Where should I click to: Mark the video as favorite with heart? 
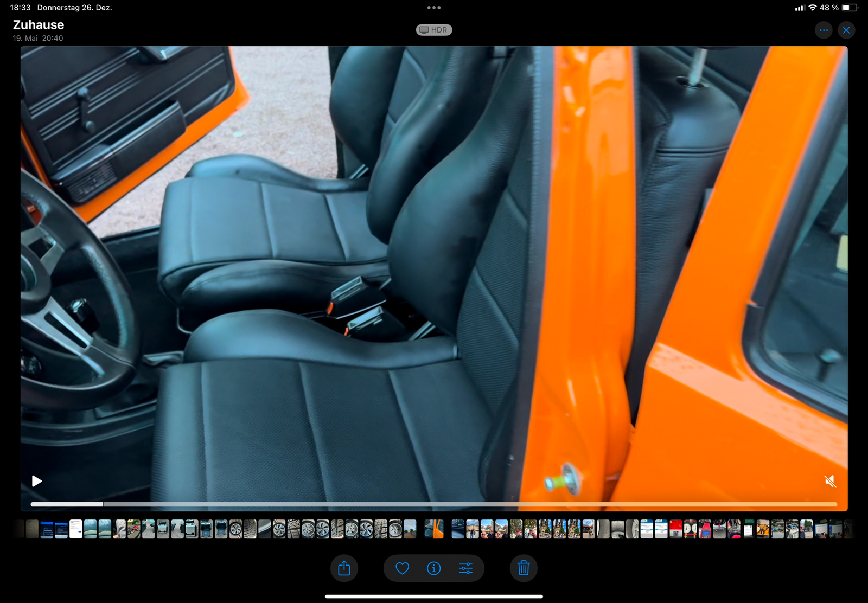point(402,568)
